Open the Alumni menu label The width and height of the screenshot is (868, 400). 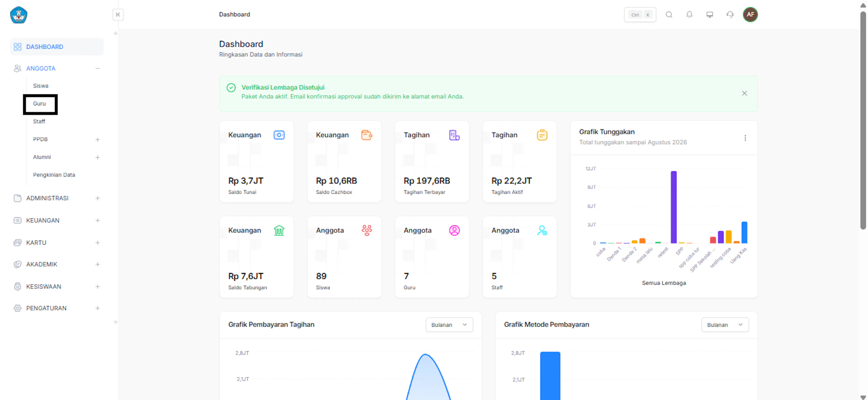click(x=42, y=157)
